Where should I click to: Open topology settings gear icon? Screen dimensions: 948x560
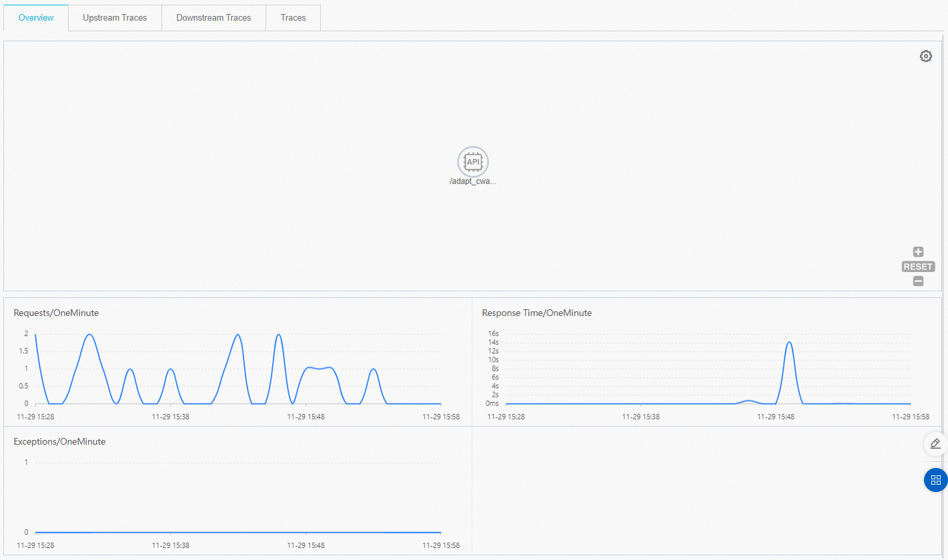(925, 56)
